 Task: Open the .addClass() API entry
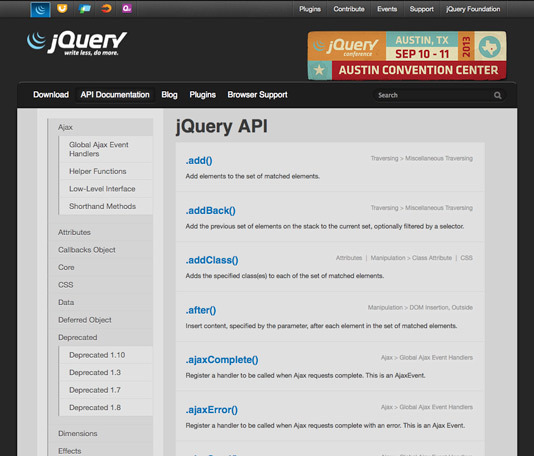tap(212, 260)
